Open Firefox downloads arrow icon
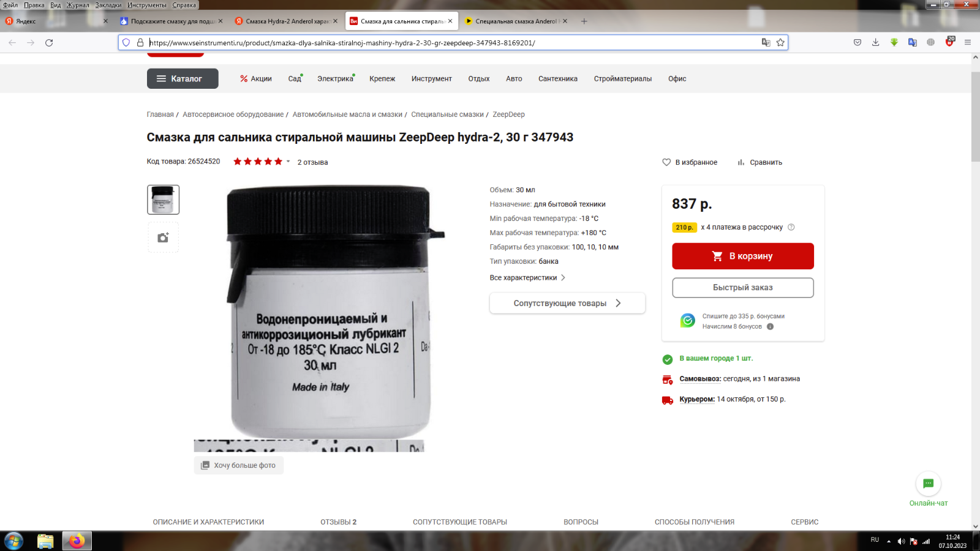Screen dimensions: 980x551 875,42
